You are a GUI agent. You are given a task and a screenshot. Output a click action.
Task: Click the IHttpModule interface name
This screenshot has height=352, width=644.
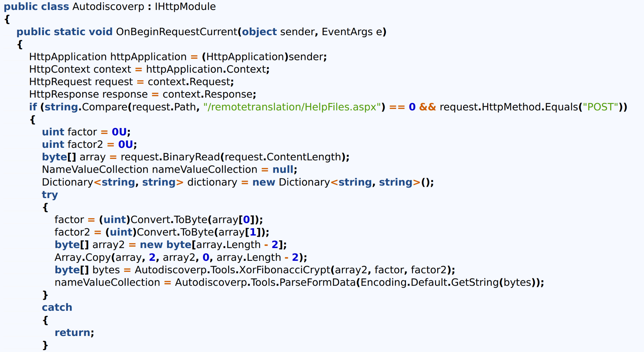[x=185, y=7]
